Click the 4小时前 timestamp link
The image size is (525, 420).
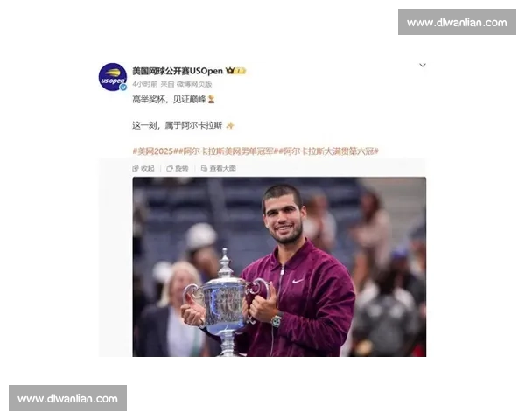[144, 84]
